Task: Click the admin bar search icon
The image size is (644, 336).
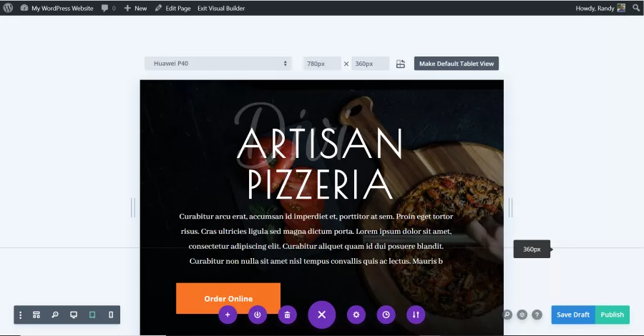Action: 636,8
